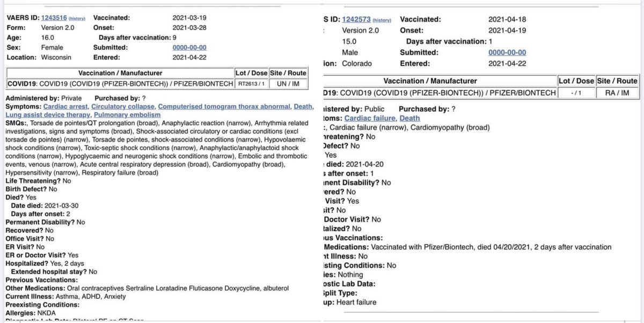Viewport: 644px width, 323px height.
Task: Select 'Hospitalized? Yes, 2 days' line
Action: click(x=46, y=263)
